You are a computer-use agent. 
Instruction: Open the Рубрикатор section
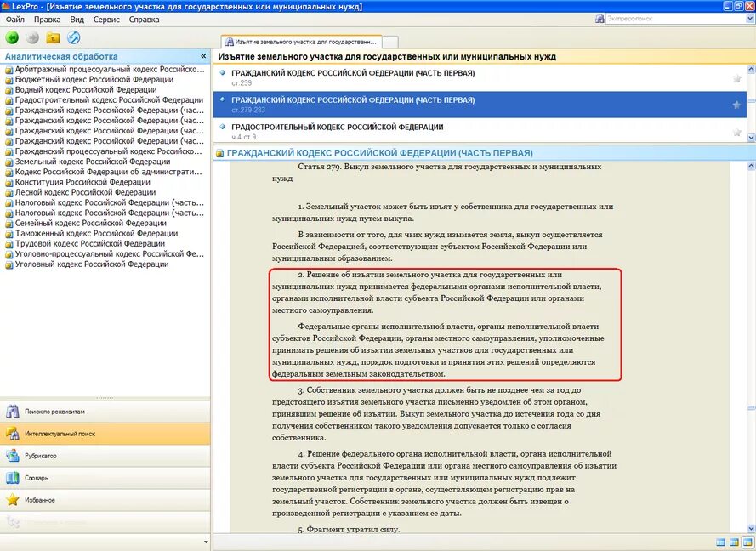105,456
